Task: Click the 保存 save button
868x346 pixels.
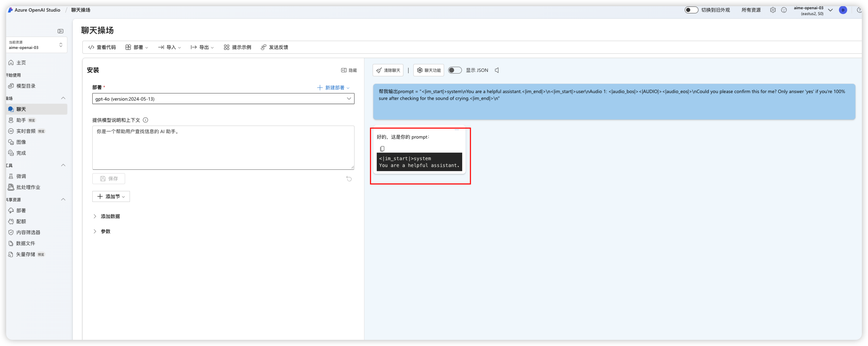Action: 109,179
